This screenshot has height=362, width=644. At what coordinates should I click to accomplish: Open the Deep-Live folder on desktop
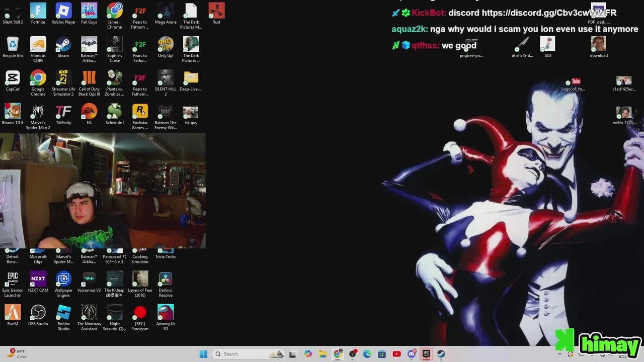click(x=191, y=81)
